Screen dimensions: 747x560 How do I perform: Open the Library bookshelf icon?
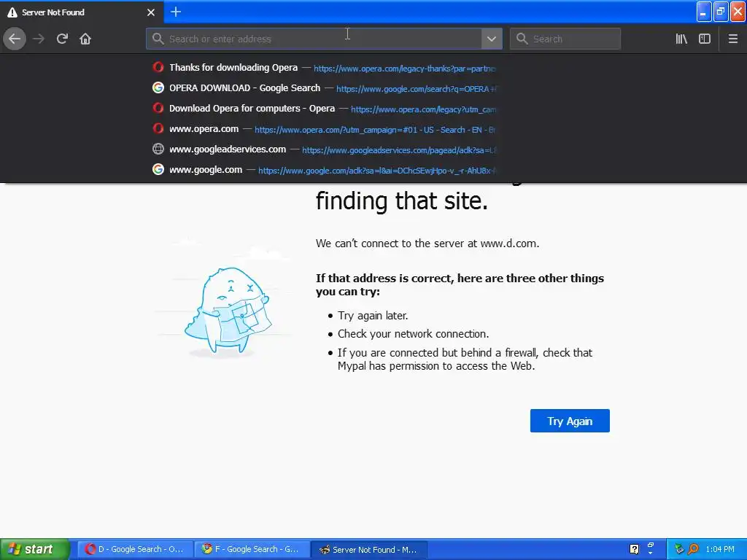(x=681, y=39)
